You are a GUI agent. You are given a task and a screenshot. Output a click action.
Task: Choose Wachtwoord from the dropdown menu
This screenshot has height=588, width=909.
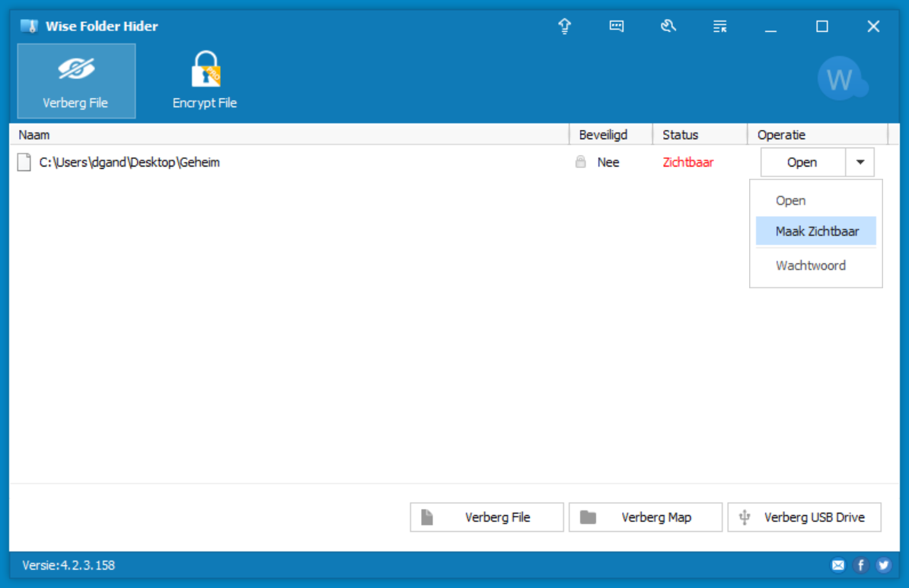[815, 265]
